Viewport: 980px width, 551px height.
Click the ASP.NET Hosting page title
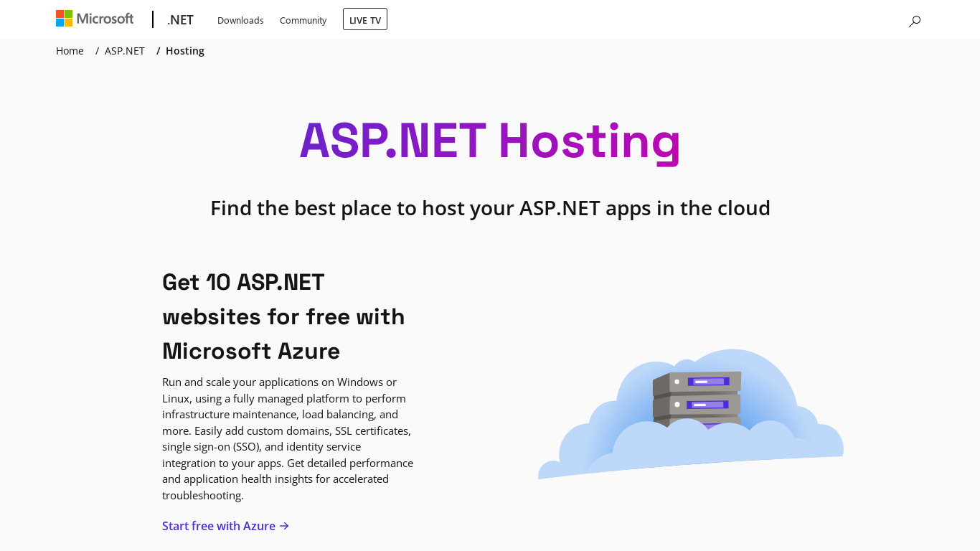490,141
